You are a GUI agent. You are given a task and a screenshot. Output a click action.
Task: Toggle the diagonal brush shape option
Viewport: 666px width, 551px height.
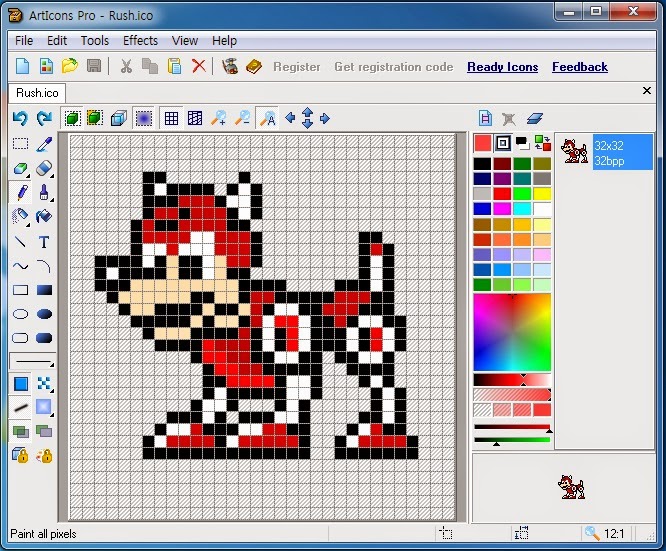20,408
